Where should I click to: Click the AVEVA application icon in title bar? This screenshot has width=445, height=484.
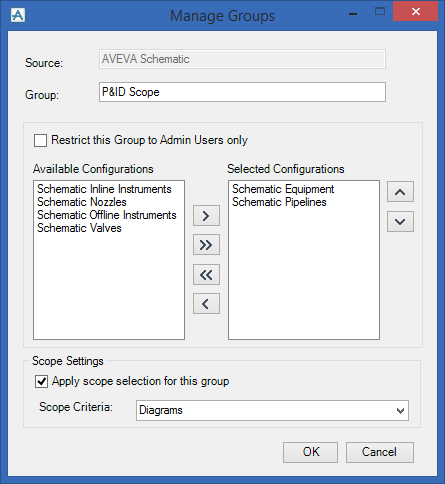(18, 16)
